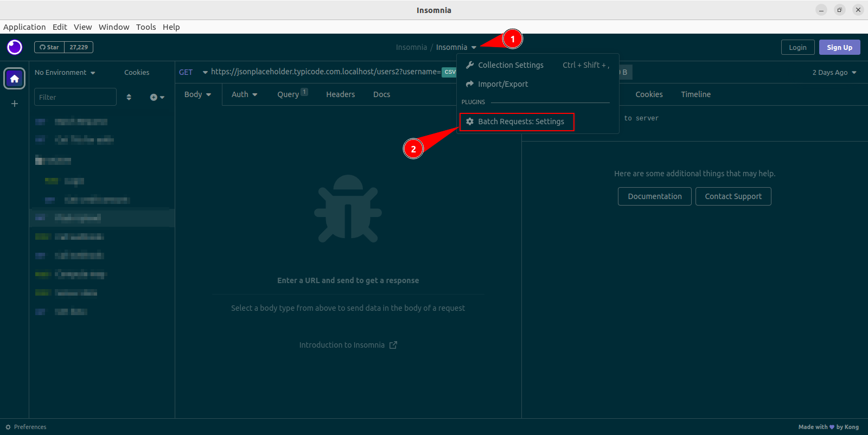Click the CSV tag in URL

(x=450, y=72)
